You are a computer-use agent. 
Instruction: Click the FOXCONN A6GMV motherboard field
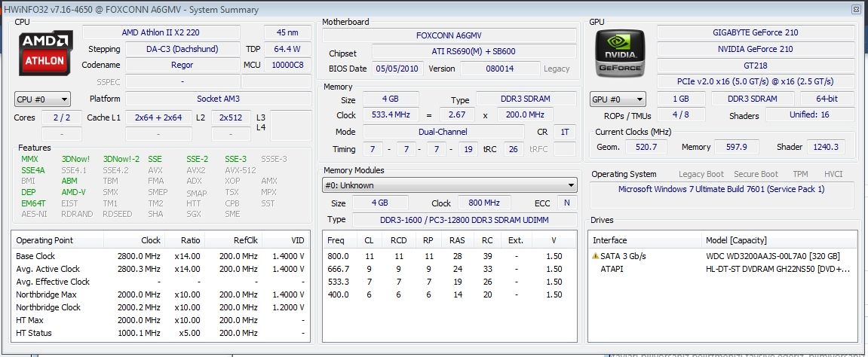[449, 35]
